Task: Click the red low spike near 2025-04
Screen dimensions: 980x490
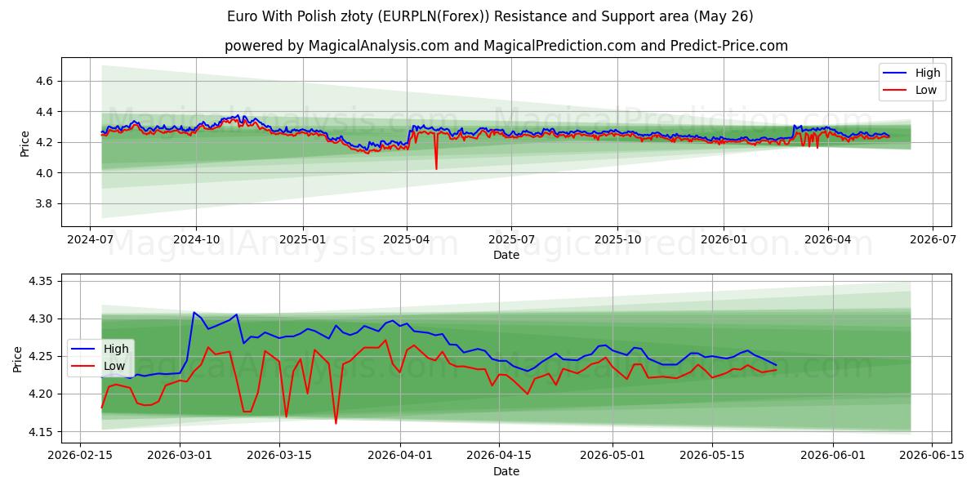Action: (436, 167)
